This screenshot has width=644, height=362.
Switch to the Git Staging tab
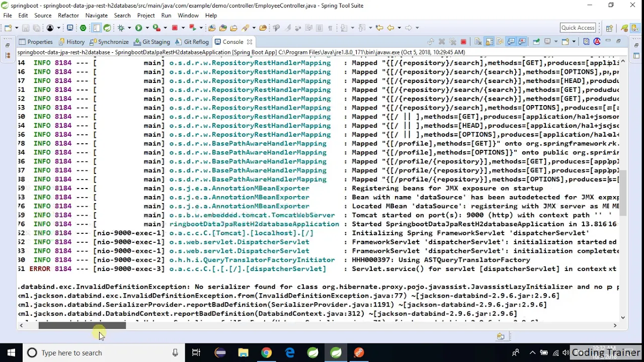152,42
